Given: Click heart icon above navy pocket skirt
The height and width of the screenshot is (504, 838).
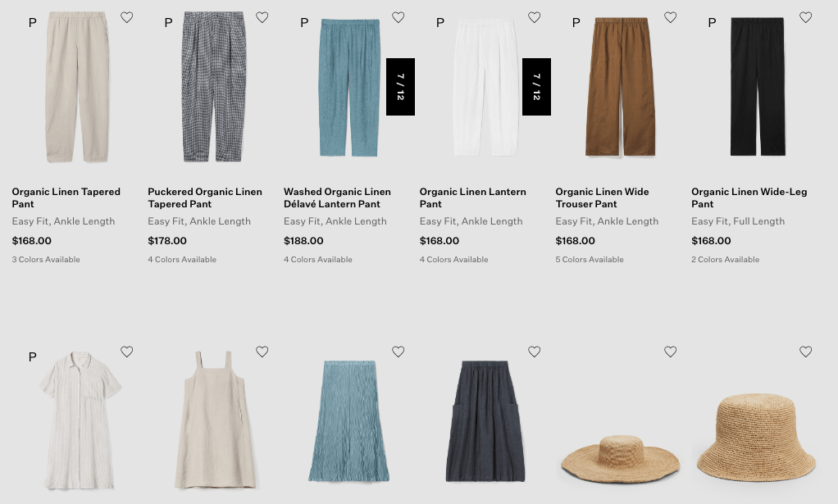Looking at the screenshot, I should 534,352.
